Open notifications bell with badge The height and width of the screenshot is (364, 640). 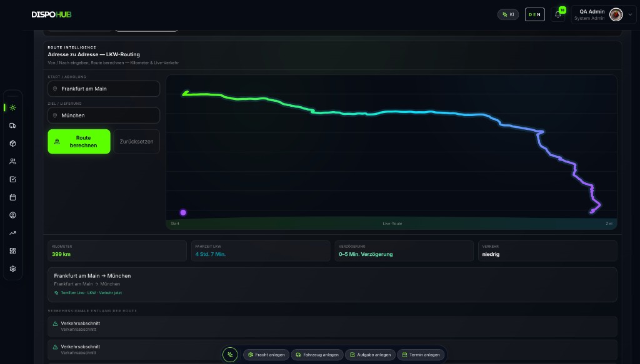pyautogui.click(x=558, y=14)
